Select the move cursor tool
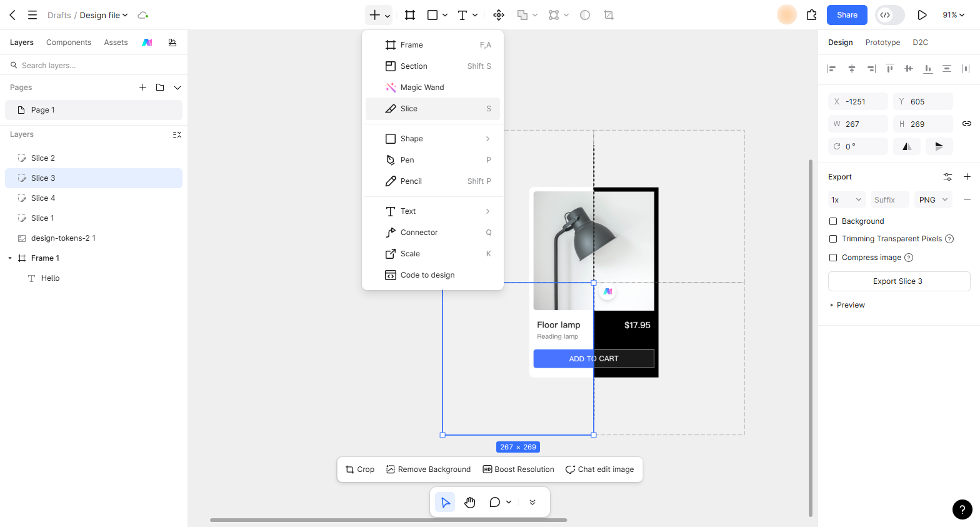This screenshot has width=980, height=527. point(445,502)
